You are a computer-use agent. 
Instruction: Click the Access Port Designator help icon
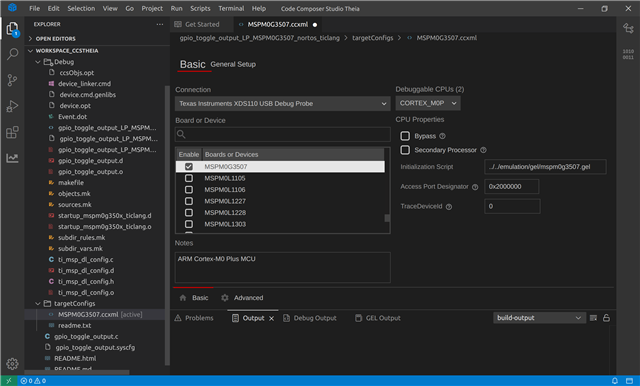475,187
